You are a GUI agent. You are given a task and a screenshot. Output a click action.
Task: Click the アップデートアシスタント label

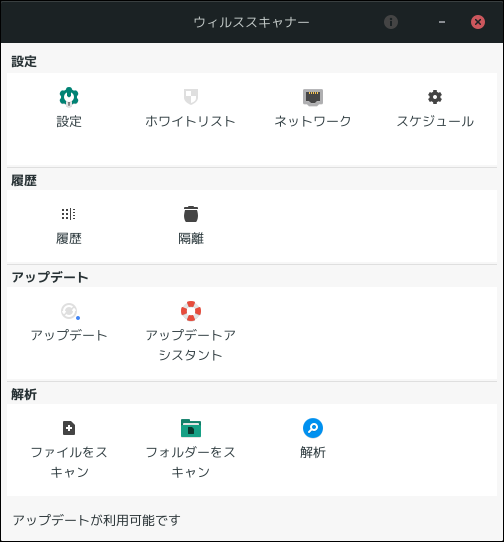[x=190, y=345]
